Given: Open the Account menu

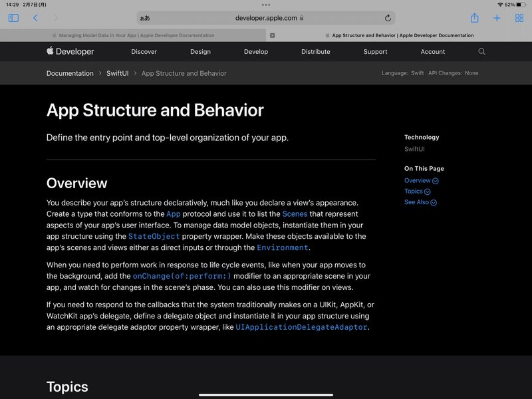Looking at the screenshot, I should pyautogui.click(x=433, y=52).
